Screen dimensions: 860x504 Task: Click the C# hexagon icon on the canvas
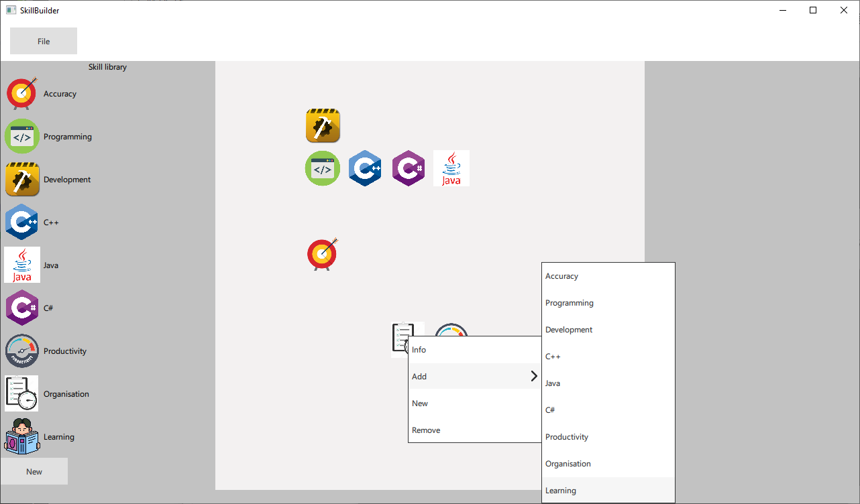coord(409,168)
